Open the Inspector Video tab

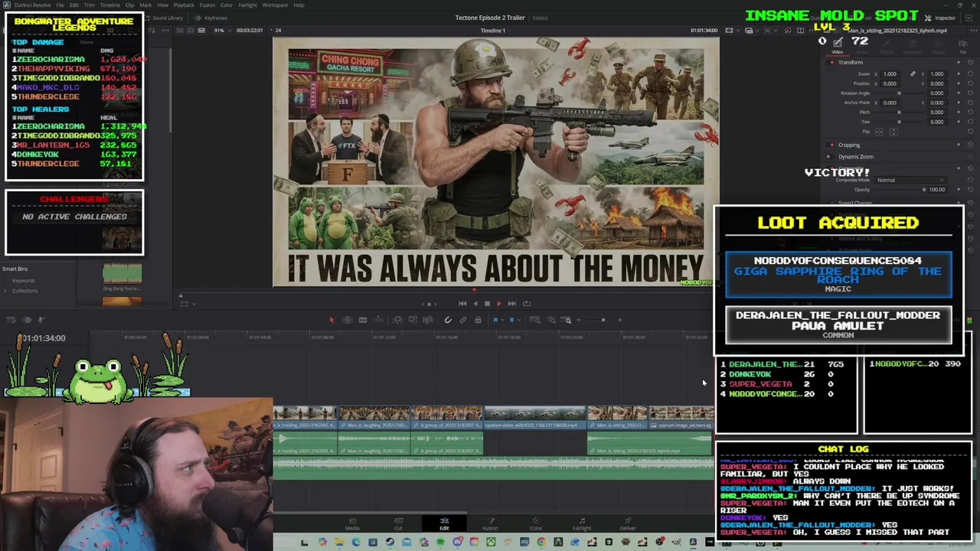[838, 47]
